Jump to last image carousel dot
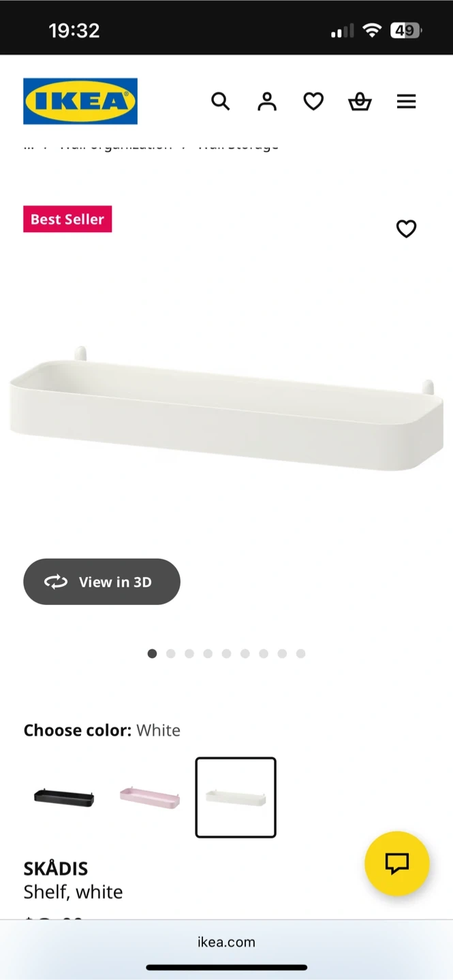 [300, 653]
